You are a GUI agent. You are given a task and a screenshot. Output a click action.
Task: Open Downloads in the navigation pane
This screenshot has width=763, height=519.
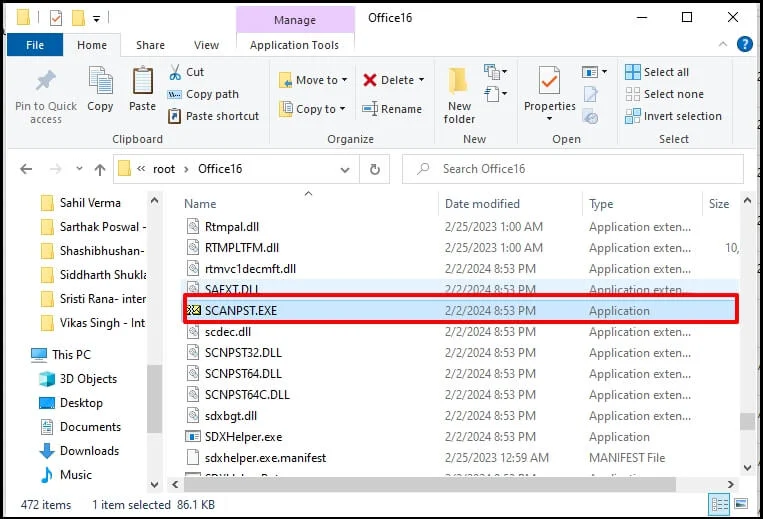89,451
